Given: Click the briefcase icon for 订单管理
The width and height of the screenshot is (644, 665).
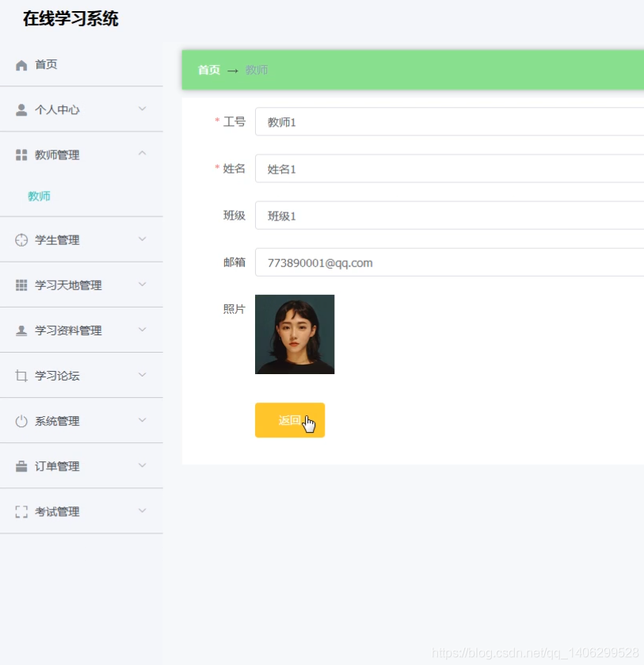Looking at the screenshot, I should click(x=20, y=466).
